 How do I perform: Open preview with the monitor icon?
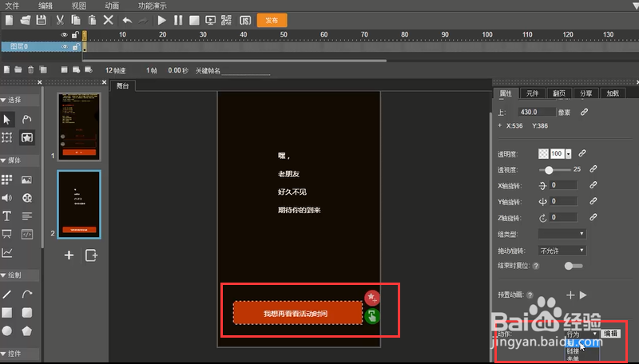click(210, 20)
